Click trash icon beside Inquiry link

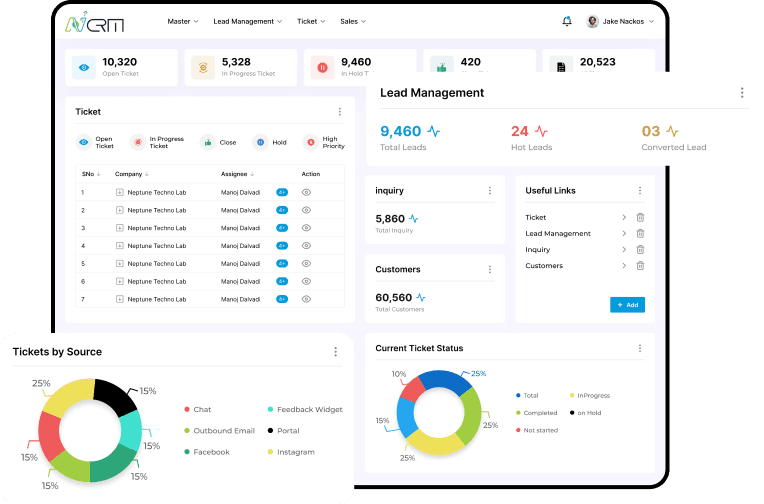point(640,250)
